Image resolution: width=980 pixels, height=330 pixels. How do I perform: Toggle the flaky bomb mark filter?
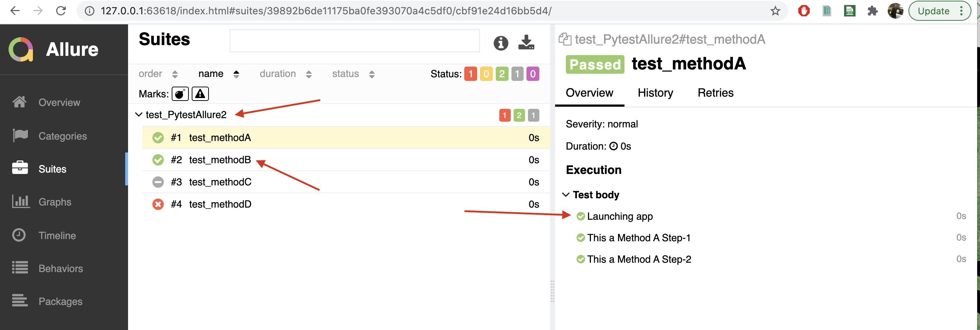[180, 94]
